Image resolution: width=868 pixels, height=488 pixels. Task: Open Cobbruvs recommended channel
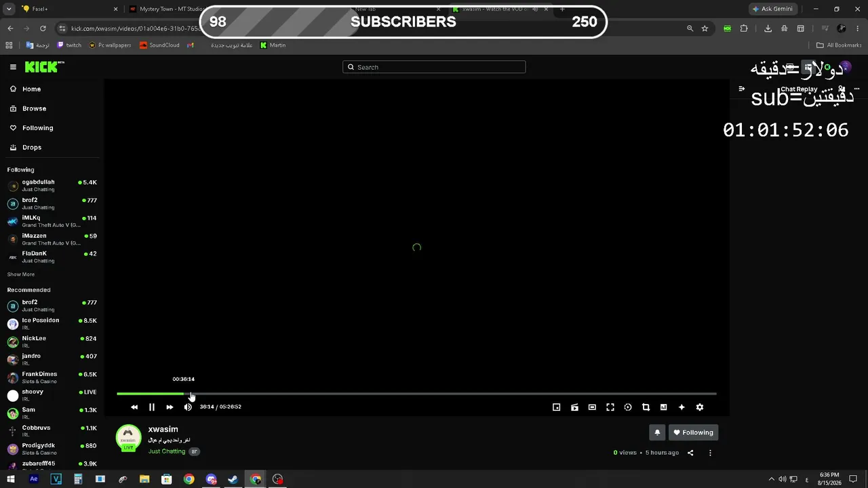pyautogui.click(x=52, y=431)
